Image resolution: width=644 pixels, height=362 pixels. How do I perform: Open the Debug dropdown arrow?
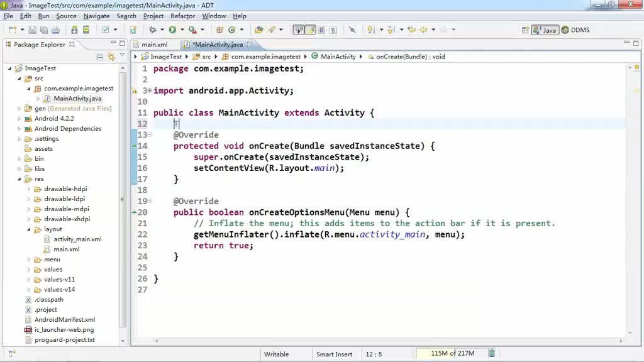(x=162, y=30)
